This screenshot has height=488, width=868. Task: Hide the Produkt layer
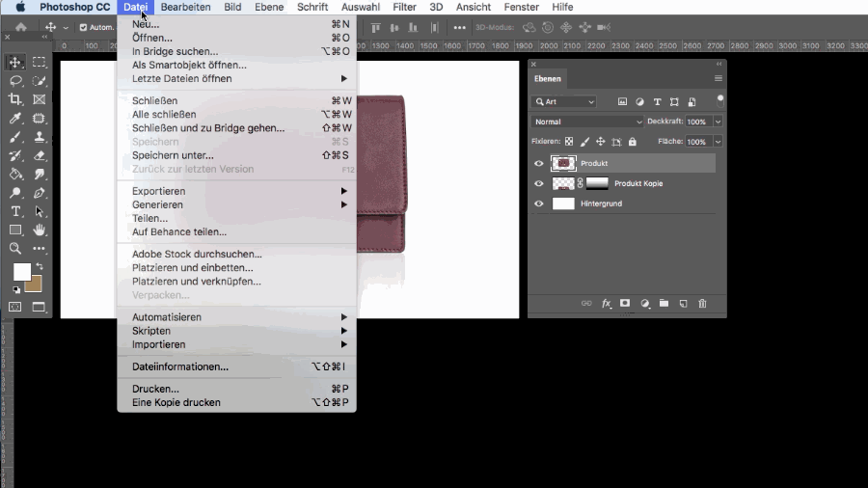click(539, 164)
